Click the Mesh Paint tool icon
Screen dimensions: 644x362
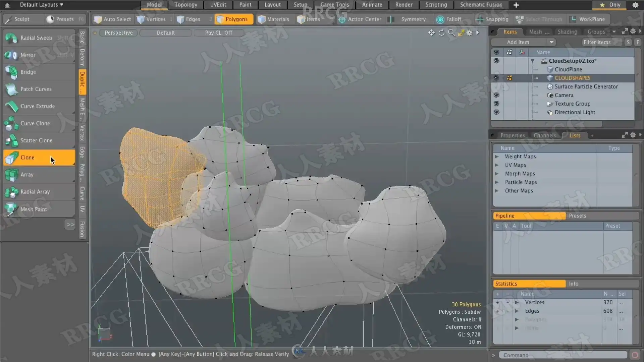[x=11, y=209]
